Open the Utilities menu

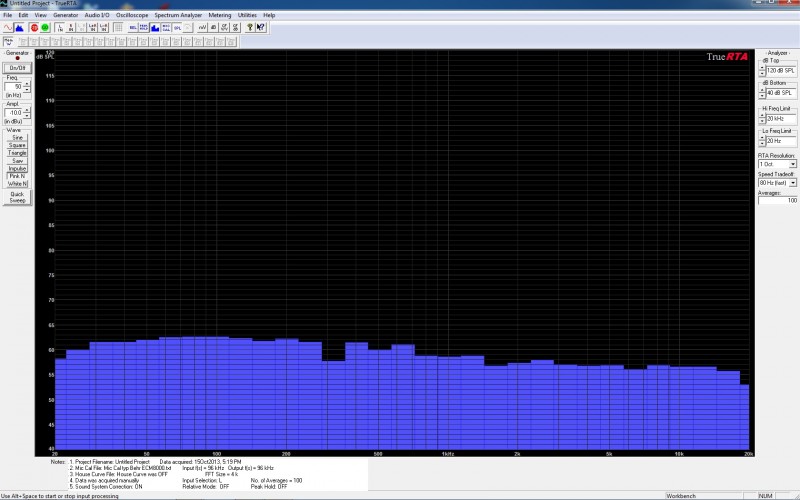pyautogui.click(x=247, y=15)
